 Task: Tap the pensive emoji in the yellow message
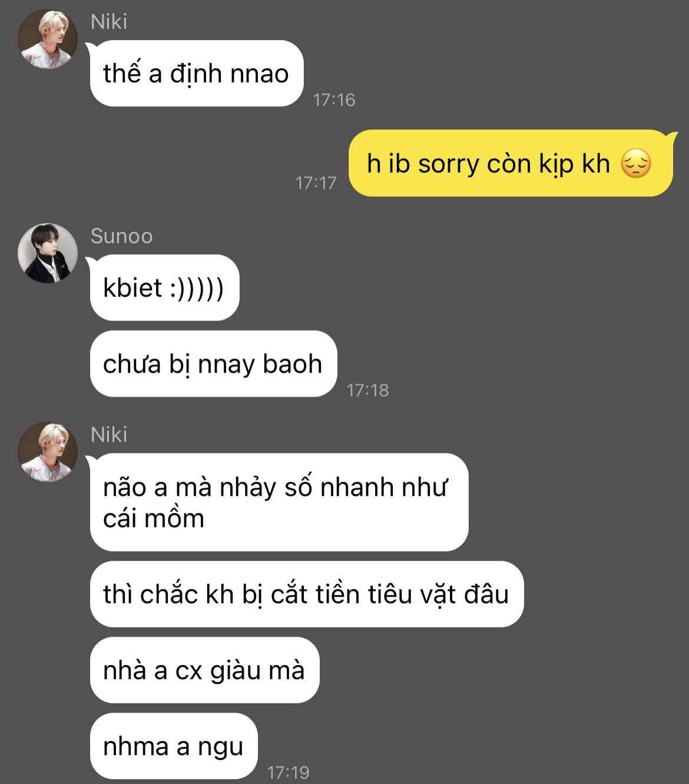[x=637, y=164]
